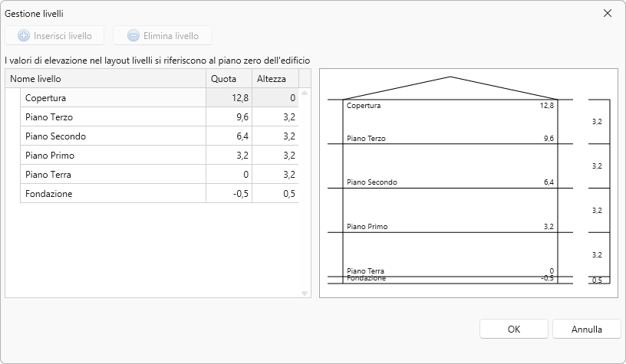Click the Quota column header
Image resolution: width=626 pixels, height=364 pixels.
click(228, 79)
